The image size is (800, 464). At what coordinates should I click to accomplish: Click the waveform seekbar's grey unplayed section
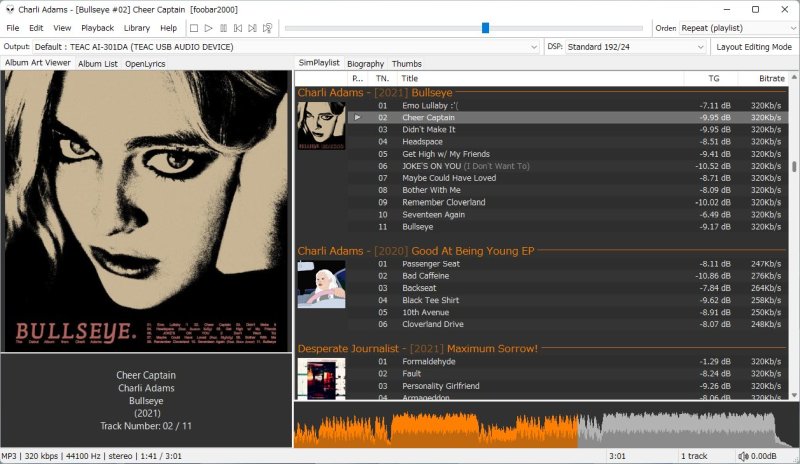(x=684, y=429)
